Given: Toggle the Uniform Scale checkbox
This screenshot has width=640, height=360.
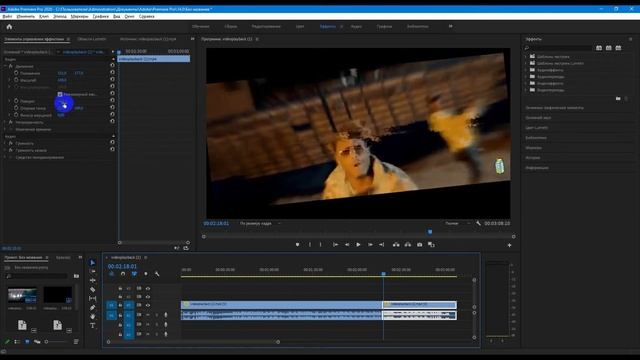Looking at the screenshot, I should [x=60, y=94].
